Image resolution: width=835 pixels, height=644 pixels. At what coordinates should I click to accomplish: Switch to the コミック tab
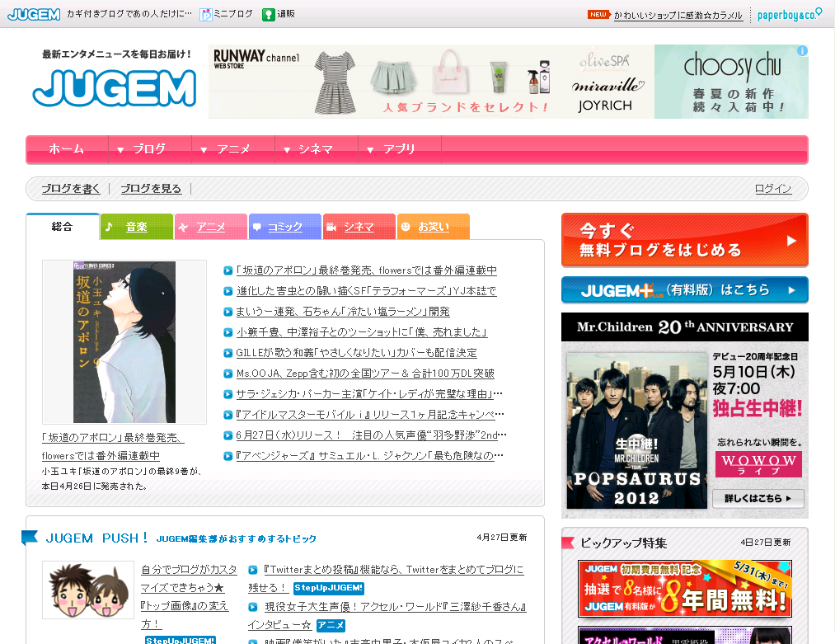click(x=285, y=227)
